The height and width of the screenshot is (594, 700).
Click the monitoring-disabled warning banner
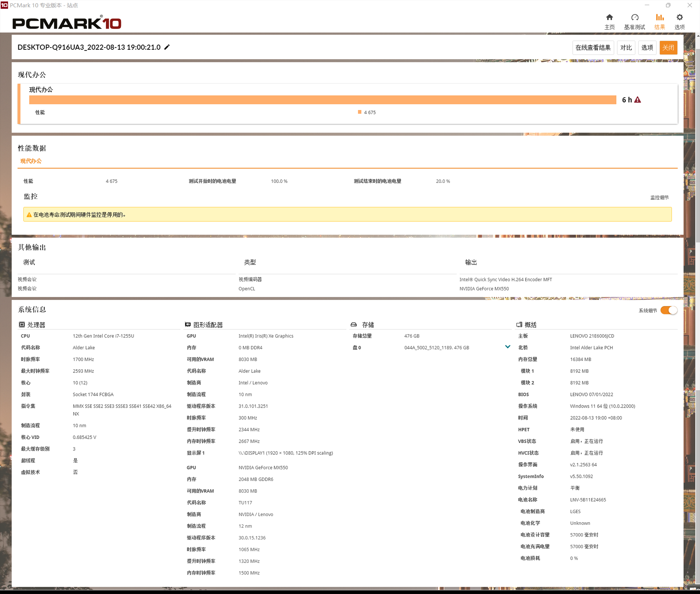(x=347, y=215)
